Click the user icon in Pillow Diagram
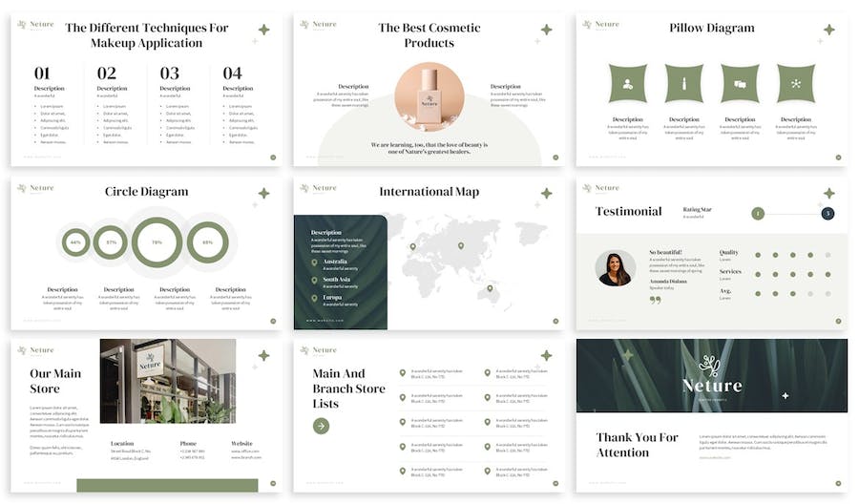859x504 pixels. (x=627, y=84)
